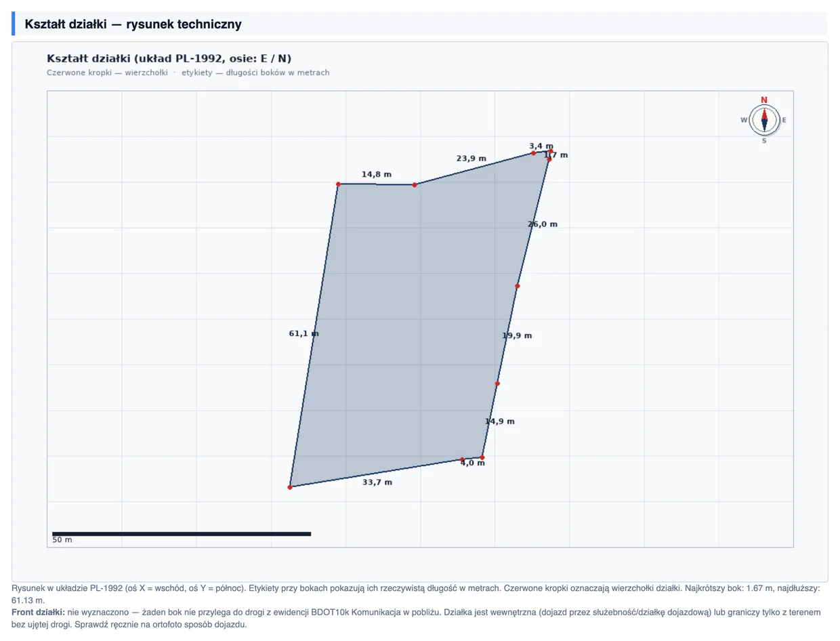Select the vertex between 14,8 m and 23,9 m
This screenshot has height=641, width=840.
coord(415,185)
